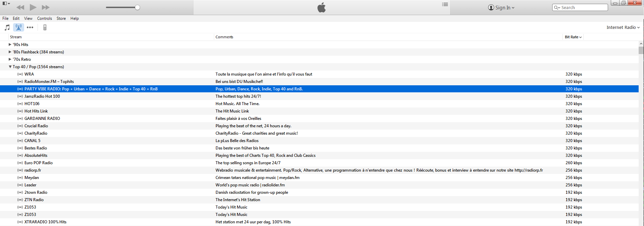
Task: Click the stream icon beside GARDANNE RADIO
Action: tap(20, 119)
